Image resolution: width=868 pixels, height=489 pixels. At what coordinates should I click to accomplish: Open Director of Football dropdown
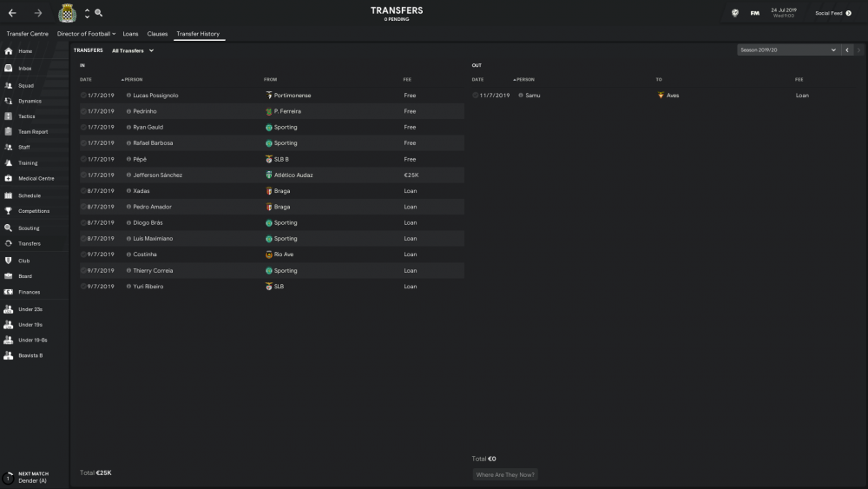pyautogui.click(x=86, y=34)
